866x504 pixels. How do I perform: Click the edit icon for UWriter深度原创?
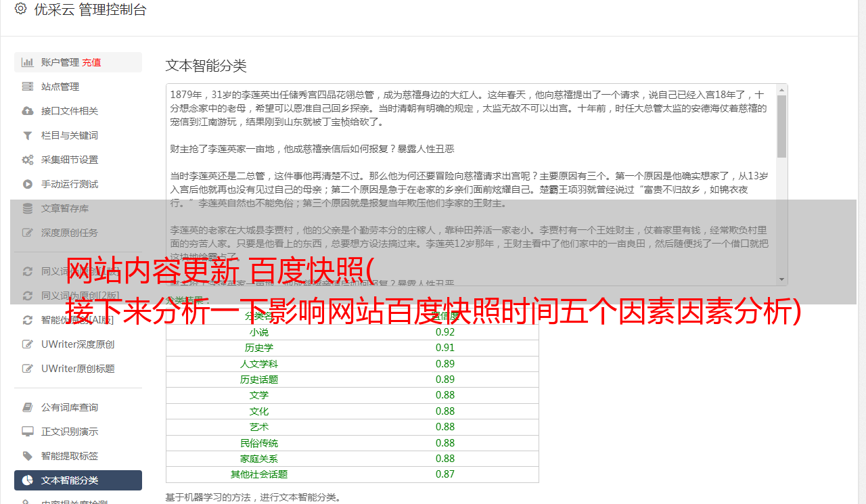pyautogui.click(x=28, y=344)
